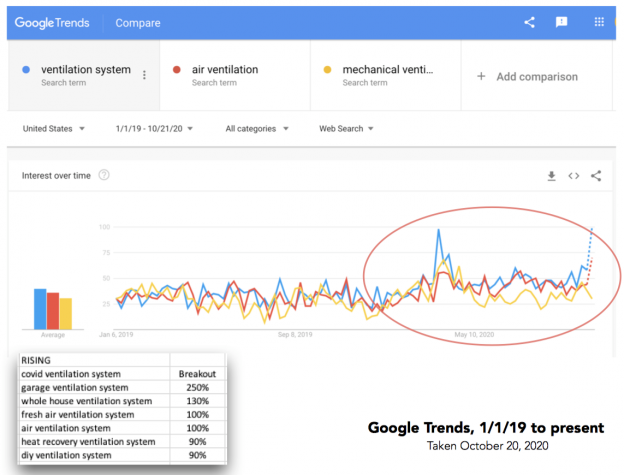Open the Google apps grid icon
Image resolution: width=624 pixels, height=475 pixels.
(598, 22)
